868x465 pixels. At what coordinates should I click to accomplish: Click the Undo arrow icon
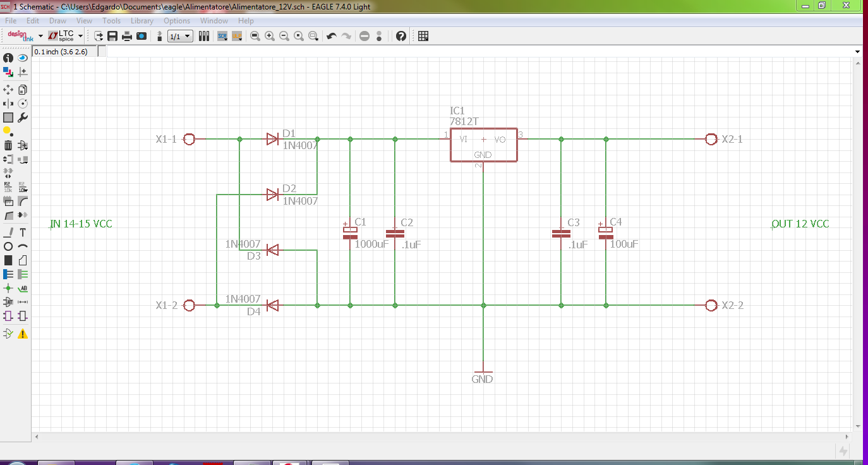pyautogui.click(x=331, y=36)
